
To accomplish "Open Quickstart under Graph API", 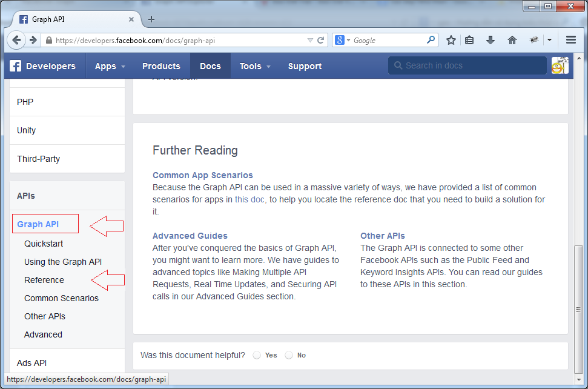I will [44, 244].
